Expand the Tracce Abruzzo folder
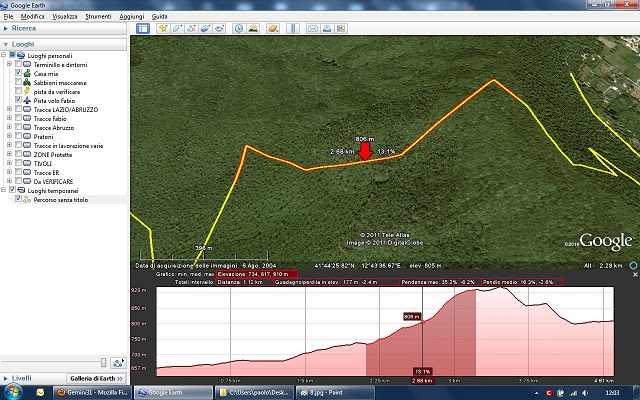 [9, 127]
